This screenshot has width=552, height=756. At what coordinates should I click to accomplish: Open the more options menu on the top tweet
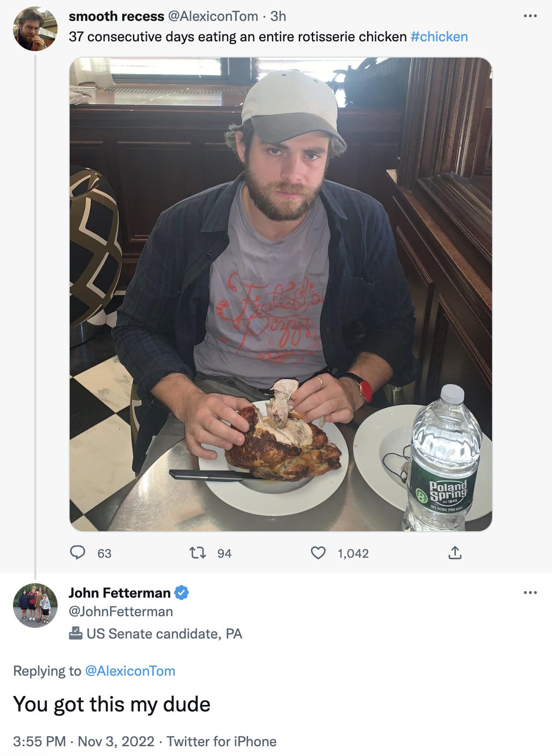pos(530,16)
